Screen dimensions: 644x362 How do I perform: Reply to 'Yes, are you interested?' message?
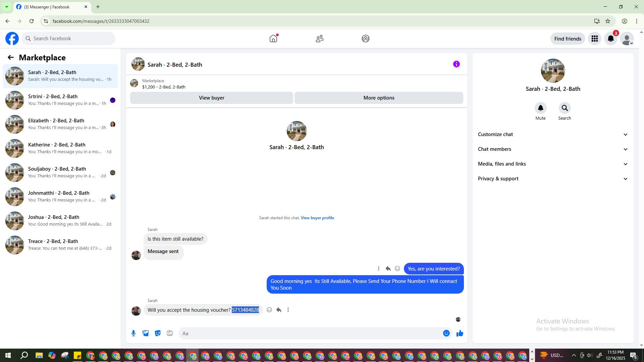(388, 268)
